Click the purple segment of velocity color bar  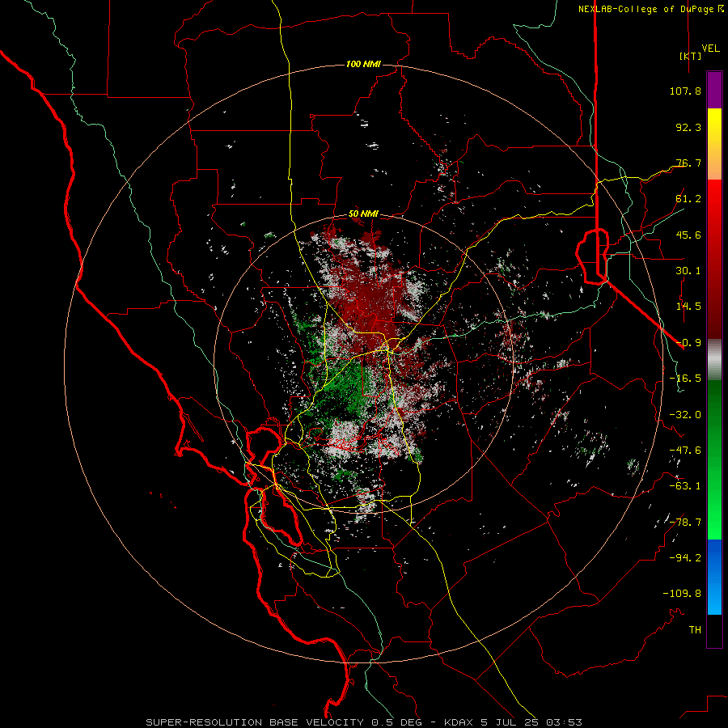click(714, 90)
